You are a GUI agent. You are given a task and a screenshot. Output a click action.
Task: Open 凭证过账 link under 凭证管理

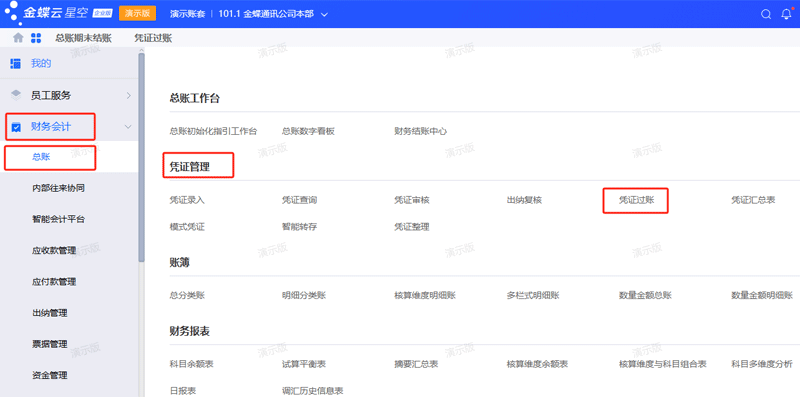(636, 200)
